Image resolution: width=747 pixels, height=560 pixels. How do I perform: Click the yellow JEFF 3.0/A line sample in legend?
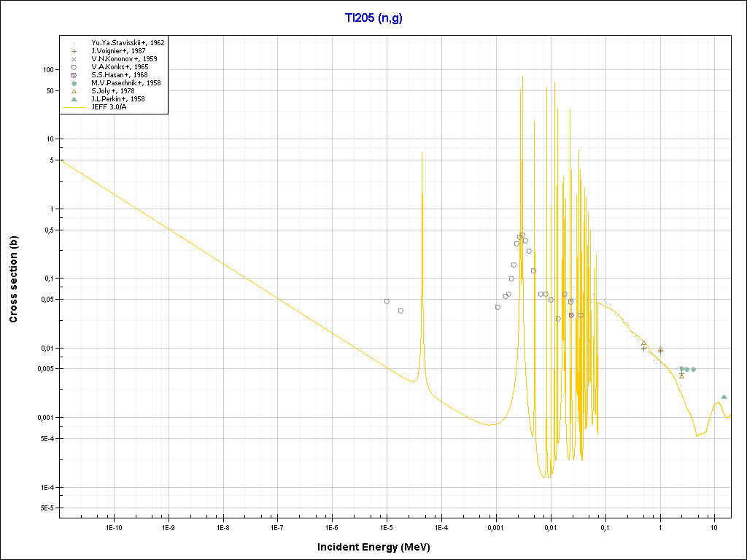(74, 106)
